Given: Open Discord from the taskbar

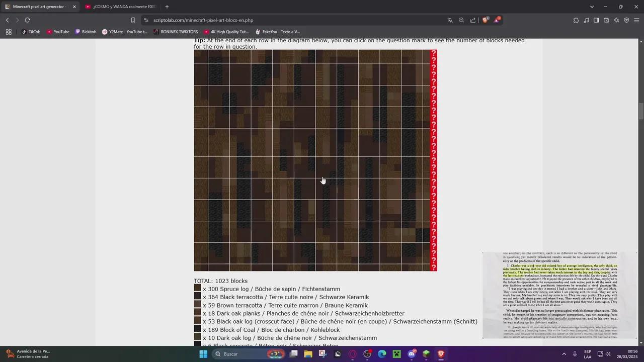Looking at the screenshot, I should 412,354.
